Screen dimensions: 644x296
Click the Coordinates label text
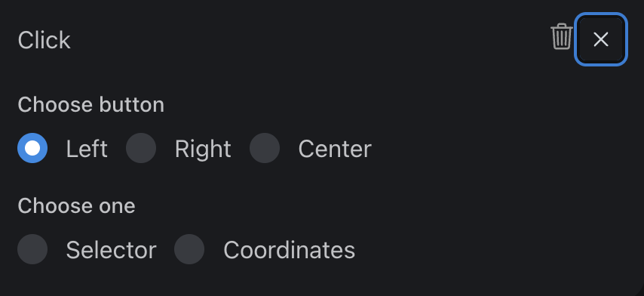click(x=289, y=249)
